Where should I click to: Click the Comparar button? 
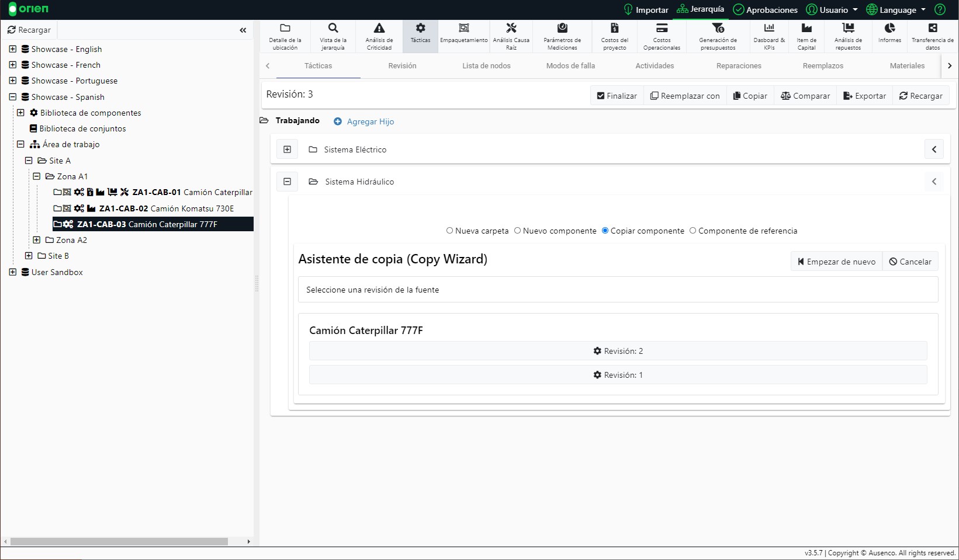(805, 96)
